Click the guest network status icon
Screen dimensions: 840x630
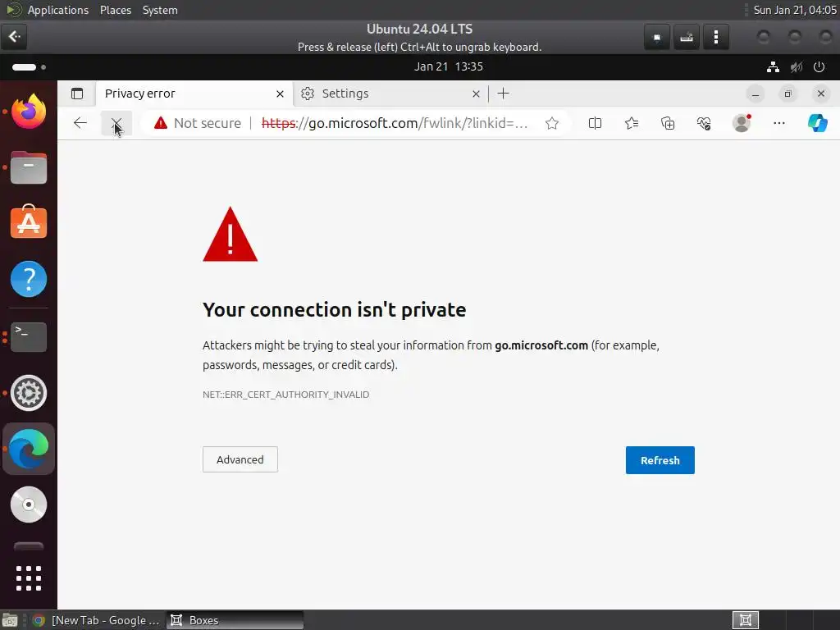[773, 67]
